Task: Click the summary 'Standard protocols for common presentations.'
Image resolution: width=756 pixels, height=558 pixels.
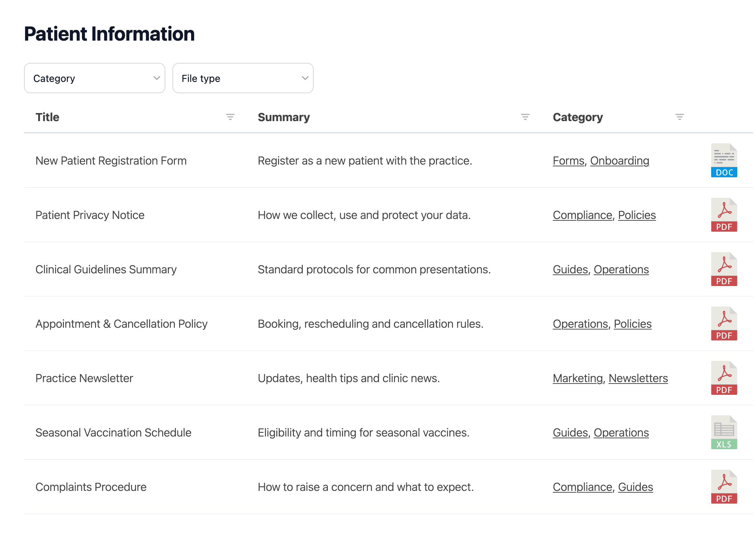Action: (x=374, y=269)
